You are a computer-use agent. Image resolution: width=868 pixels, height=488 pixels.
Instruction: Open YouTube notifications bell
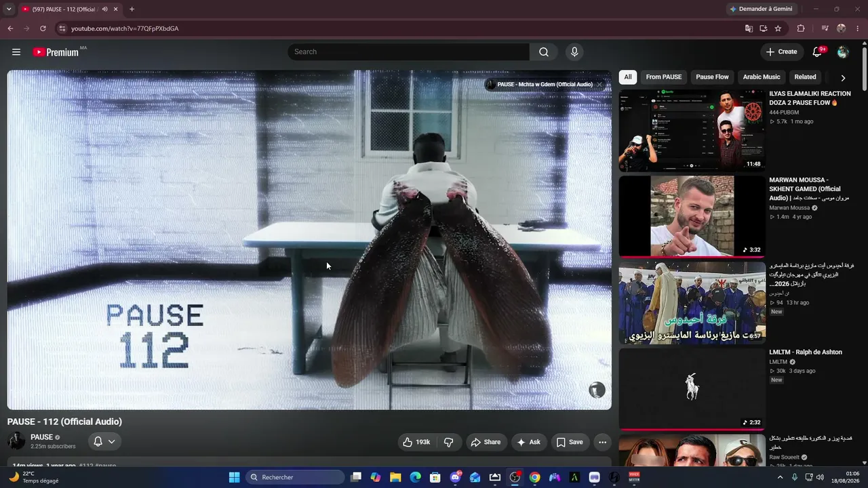(x=818, y=52)
